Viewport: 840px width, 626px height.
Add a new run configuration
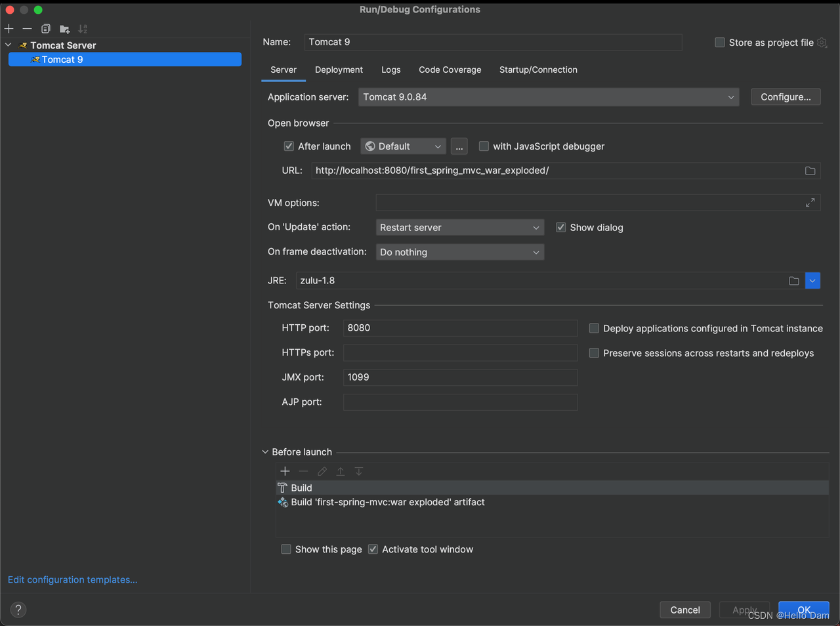(x=9, y=29)
